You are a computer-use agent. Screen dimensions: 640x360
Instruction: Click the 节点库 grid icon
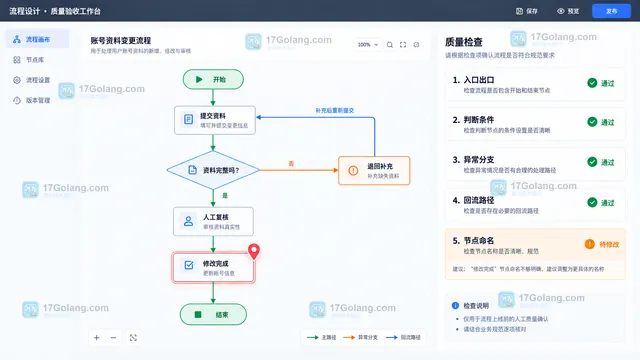[17, 60]
